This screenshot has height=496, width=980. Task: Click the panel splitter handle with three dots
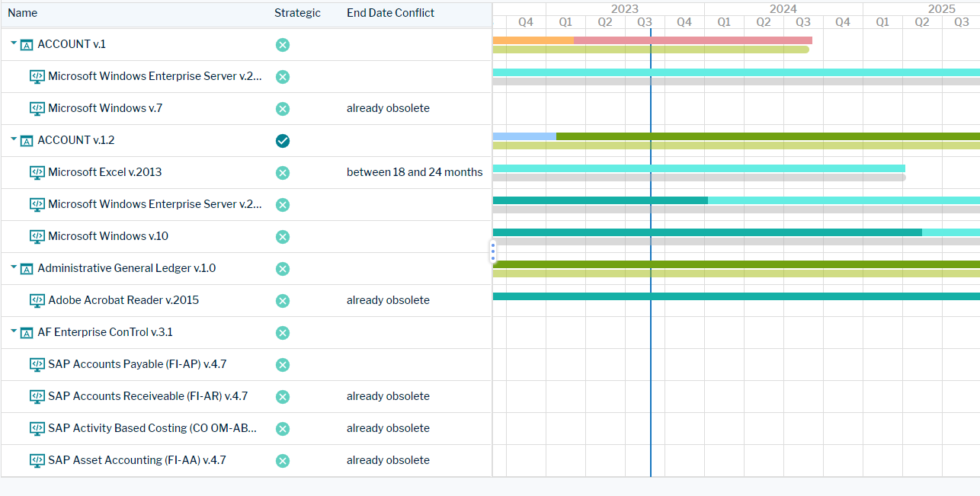[x=493, y=251]
